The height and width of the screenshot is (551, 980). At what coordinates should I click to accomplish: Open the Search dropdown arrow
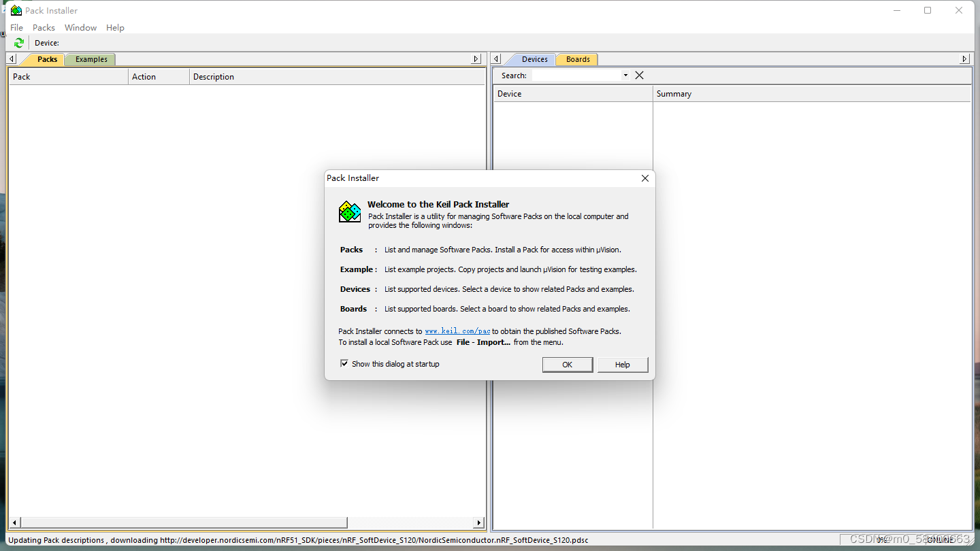point(625,76)
